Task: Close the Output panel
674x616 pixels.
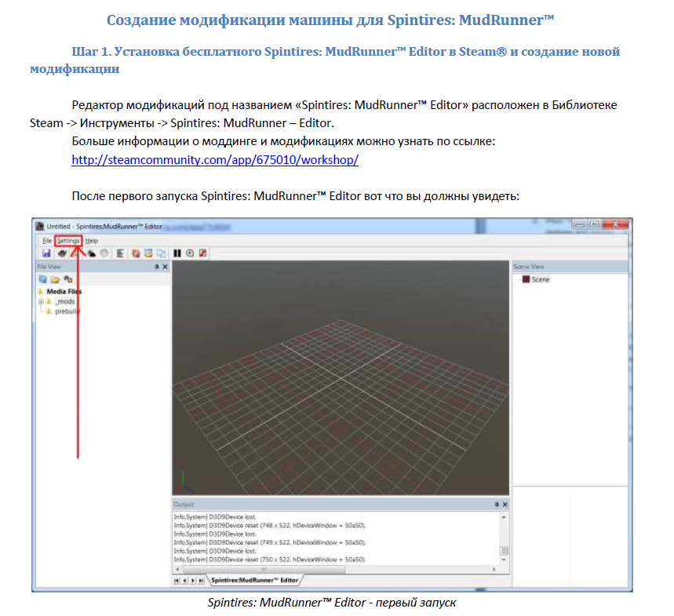Action: [x=505, y=505]
